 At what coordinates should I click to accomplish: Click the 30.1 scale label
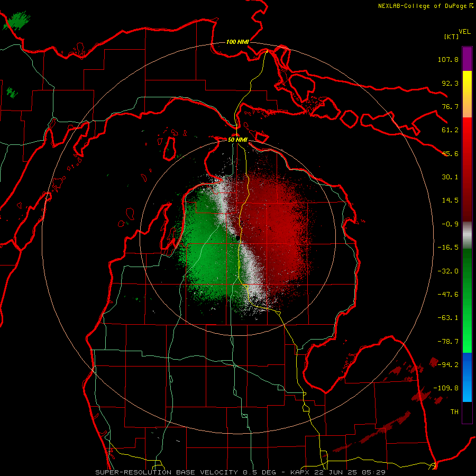(450, 177)
